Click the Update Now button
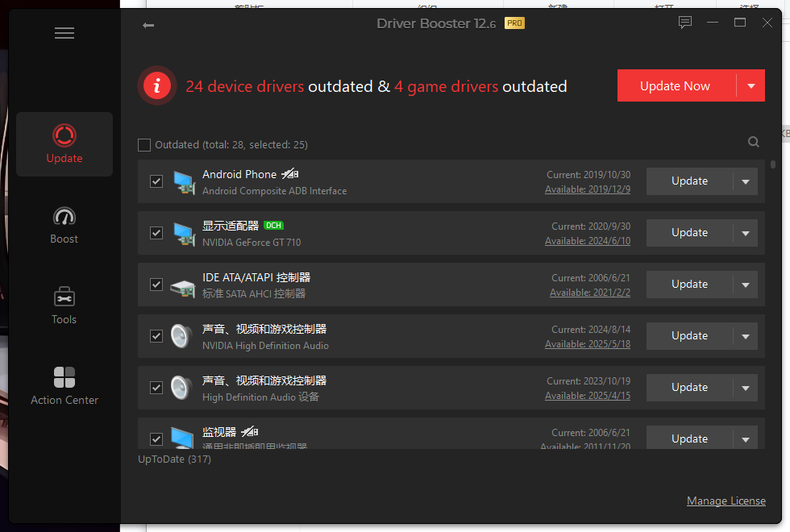 (676, 85)
